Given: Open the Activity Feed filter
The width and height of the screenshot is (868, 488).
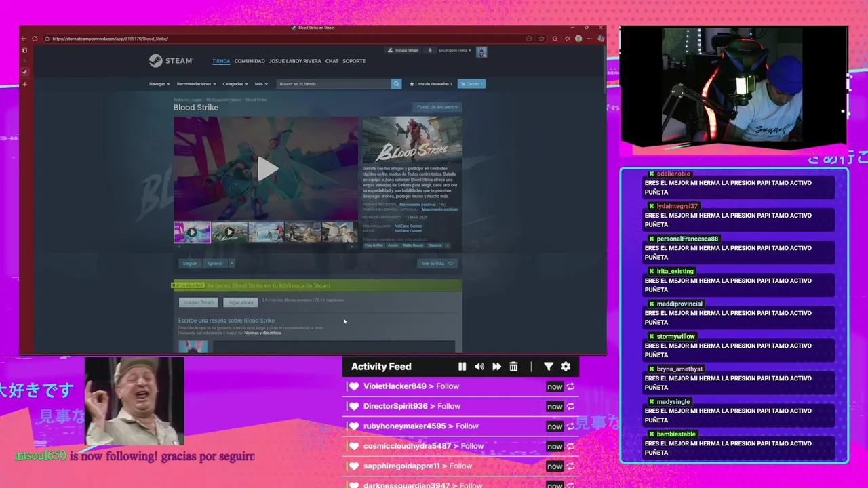Looking at the screenshot, I should (549, 367).
